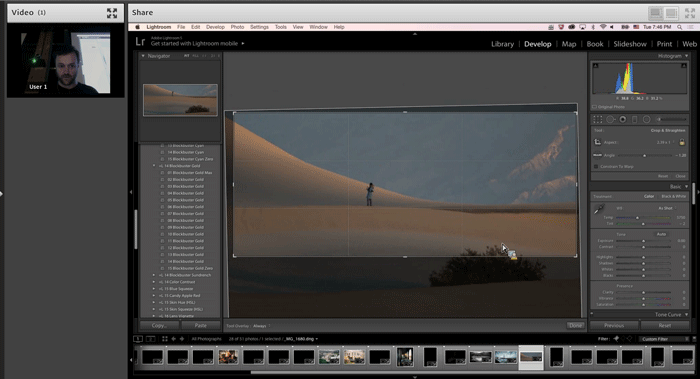Open the Apple menu
The width and height of the screenshot is (700, 379).
[138, 27]
